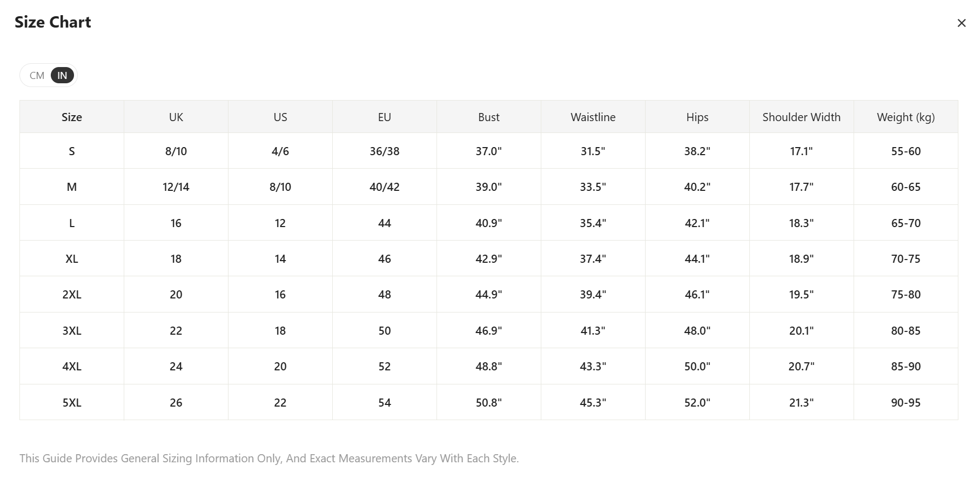Click the L weight range 65-70

coord(906,223)
